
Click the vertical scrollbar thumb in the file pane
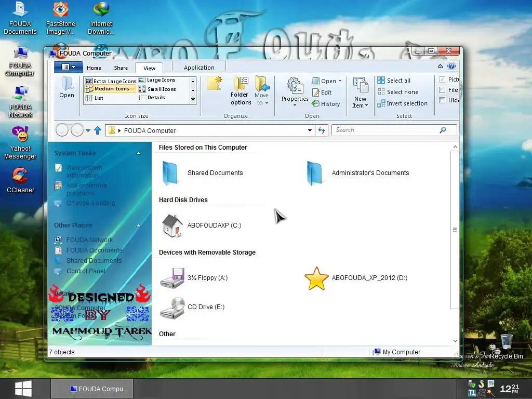point(455,230)
